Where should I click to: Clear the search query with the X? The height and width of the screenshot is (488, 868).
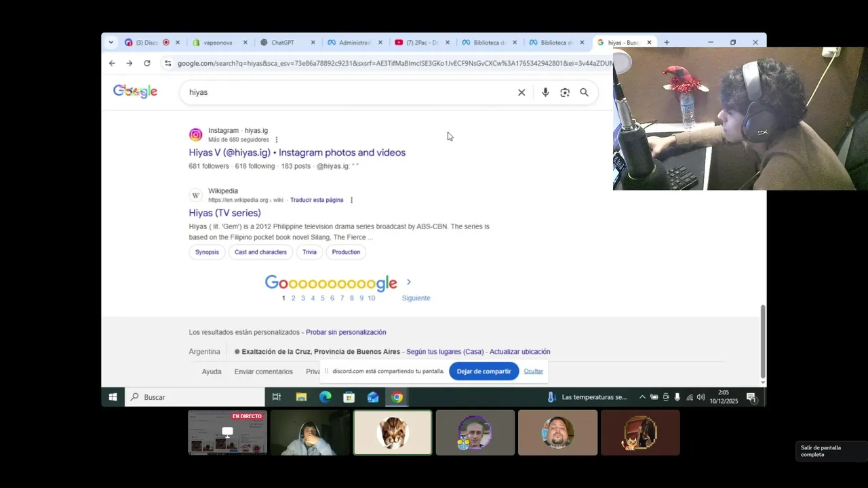tap(521, 92)
